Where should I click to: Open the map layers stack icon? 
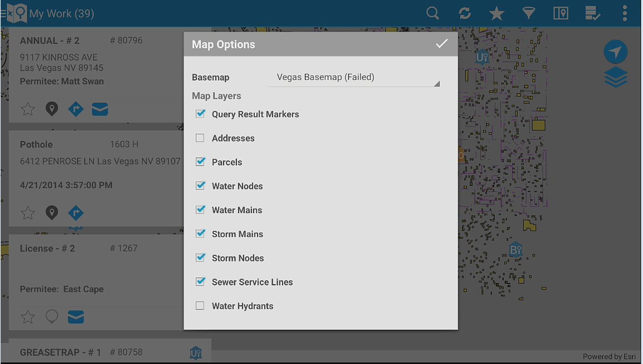616,78
